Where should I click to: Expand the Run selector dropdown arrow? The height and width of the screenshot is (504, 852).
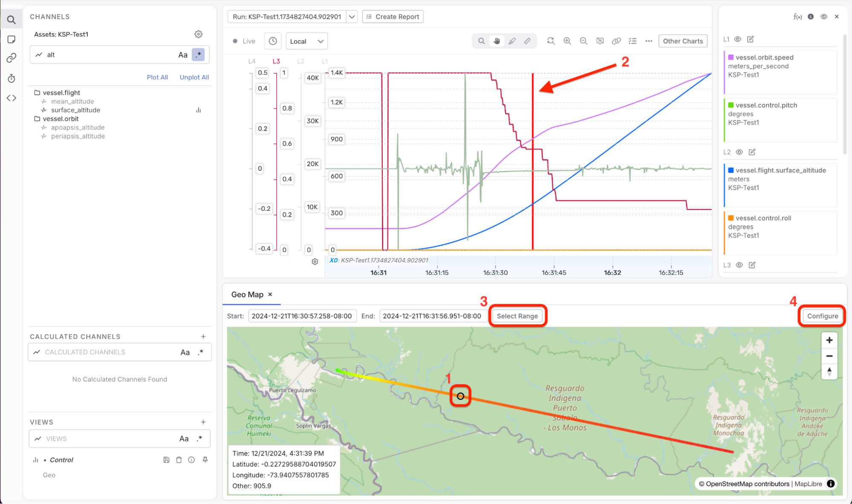pyautogui.click(x=352, y=17)
